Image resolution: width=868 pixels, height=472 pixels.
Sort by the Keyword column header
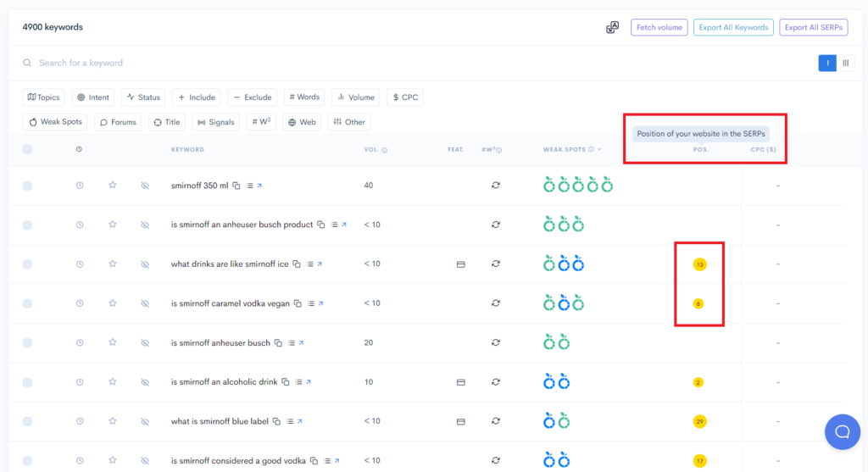click(187, 149)
